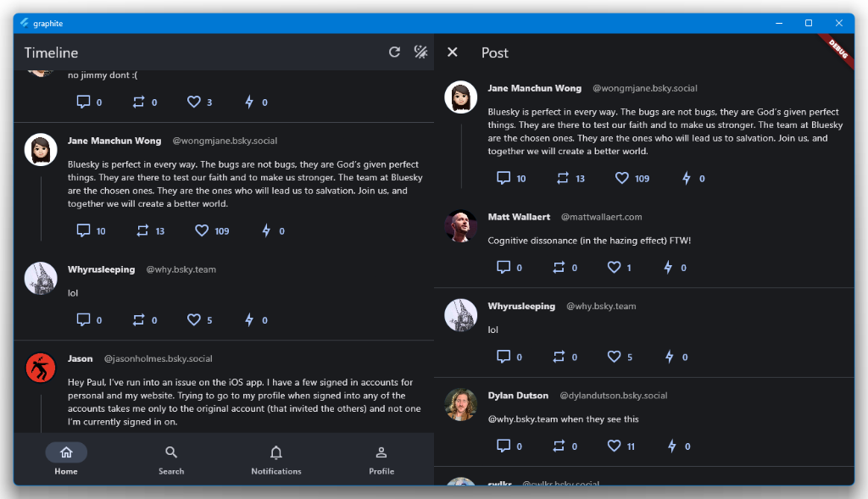Repost Jane Manchun Wong's timeline post
The image size is (868, 499).
pyautogui.click(x=142, y=230)
